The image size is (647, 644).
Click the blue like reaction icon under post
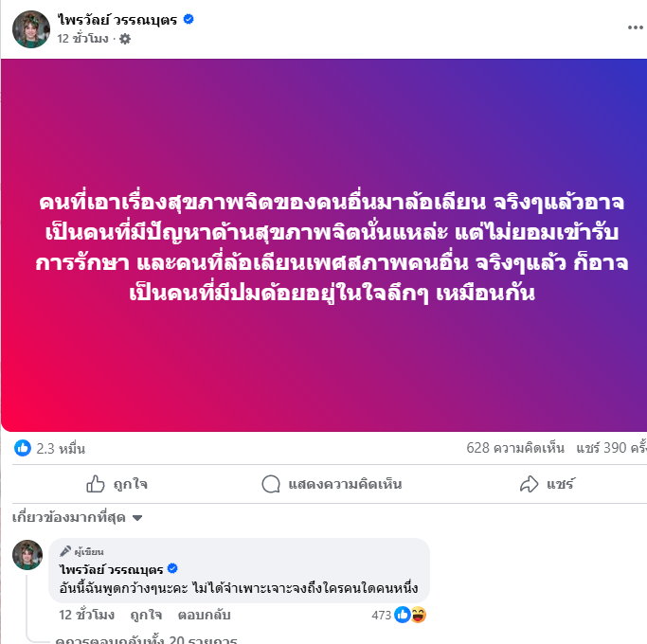[23, 448]
